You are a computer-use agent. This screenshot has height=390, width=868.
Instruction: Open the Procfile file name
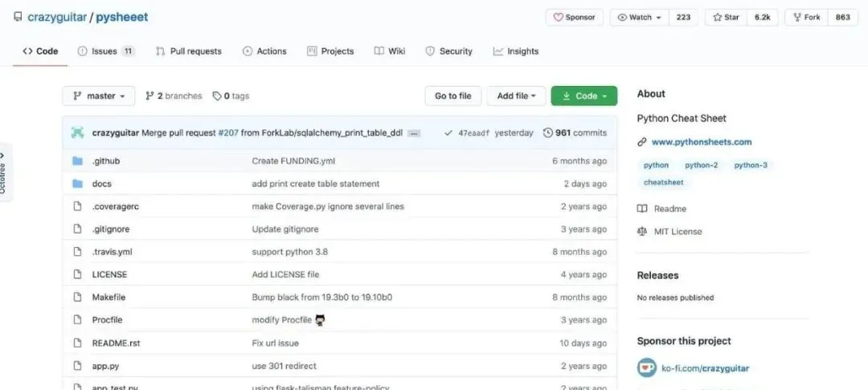pyautogui.click(x=108, y=320)
